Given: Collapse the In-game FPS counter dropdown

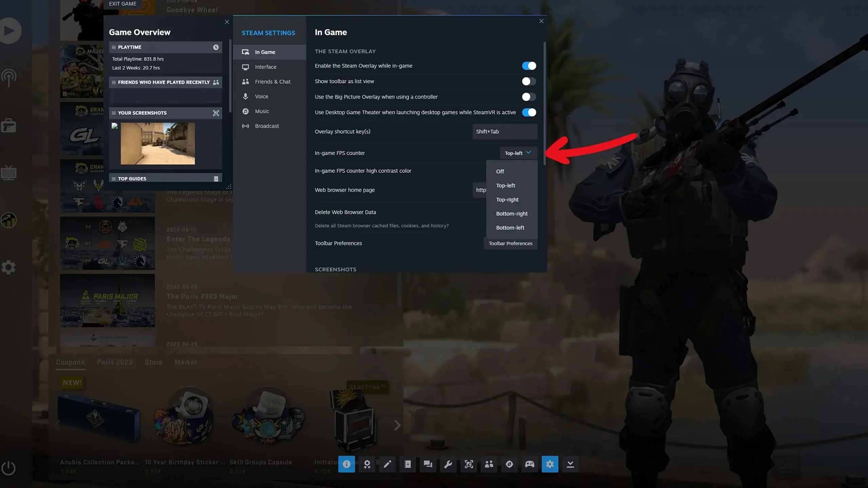Looking at the screenshot, I should [x=518, y=153].
